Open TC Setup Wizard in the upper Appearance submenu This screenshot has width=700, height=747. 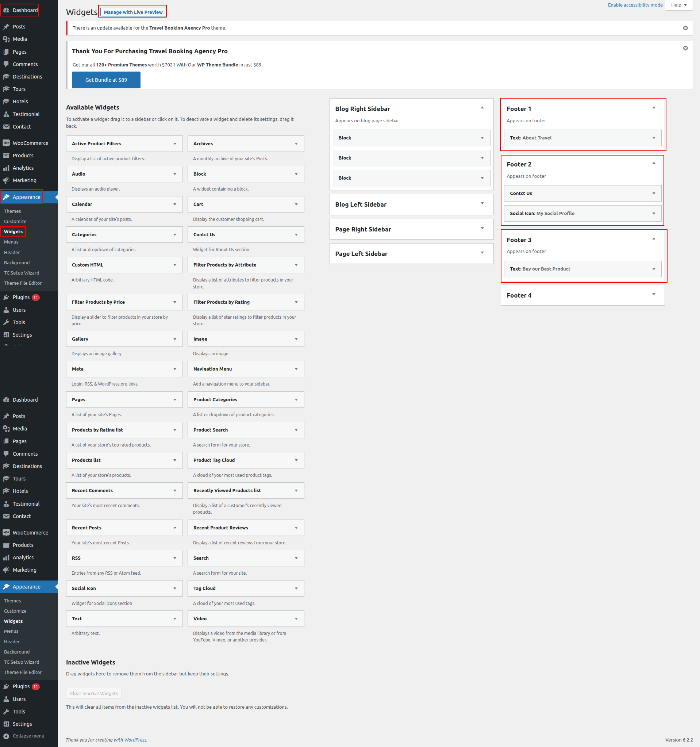(x=22, y=273)
